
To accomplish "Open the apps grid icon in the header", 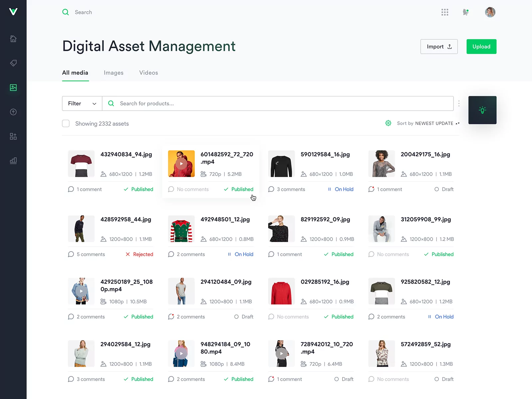I will click(x=445, y=12).
